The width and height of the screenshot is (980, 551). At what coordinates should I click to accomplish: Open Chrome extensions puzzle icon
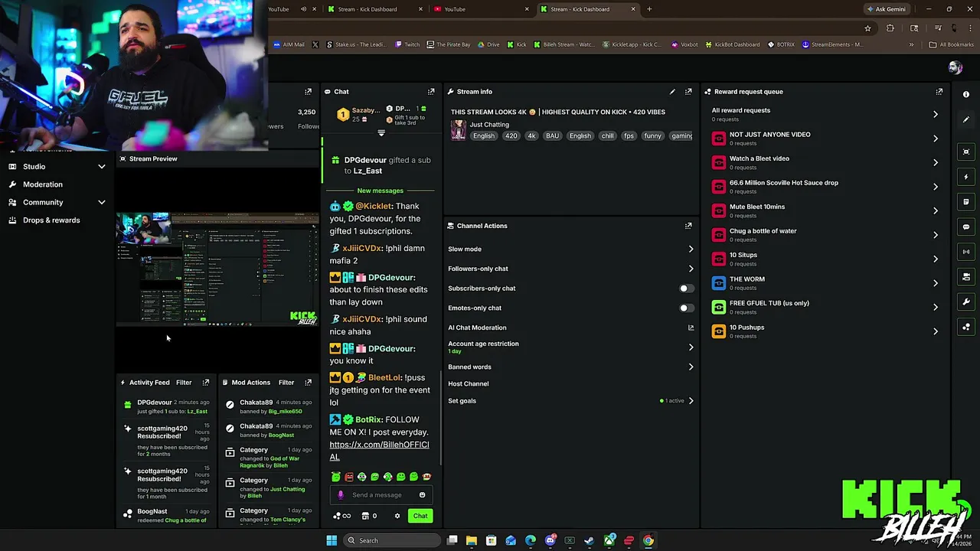(890, 28)
